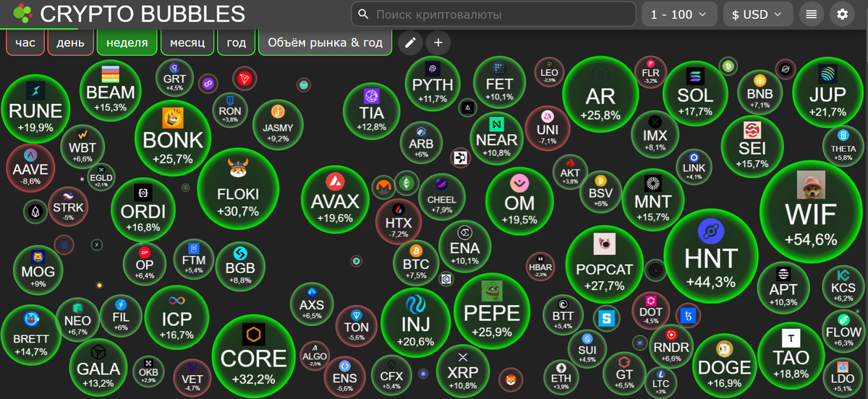Click the AR +25,8% bubble
Viewport: 868px width, 399px height.
click(600, 95)
